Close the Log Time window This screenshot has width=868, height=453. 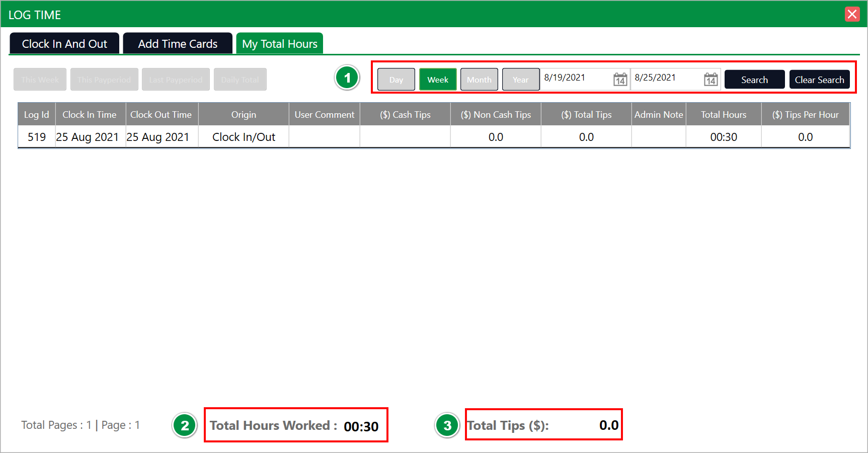pos(852,14)
